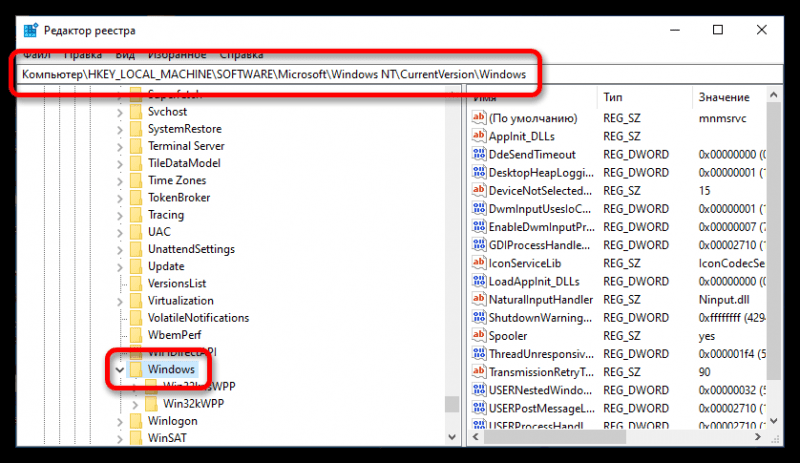Click the UnattendSettings folder icon
Screen dimensions: 800x463
[x=136, y=249]
